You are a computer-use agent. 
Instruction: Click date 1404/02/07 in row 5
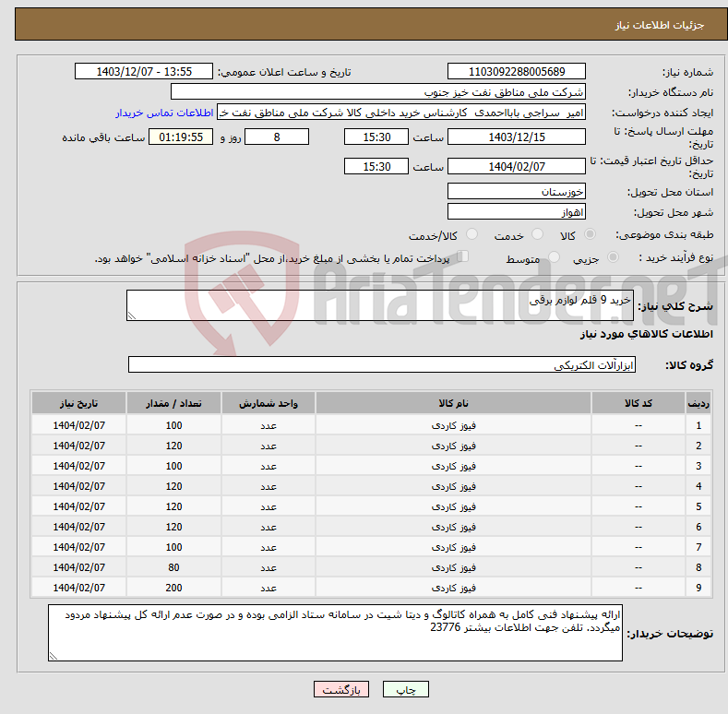click(79, 506)
